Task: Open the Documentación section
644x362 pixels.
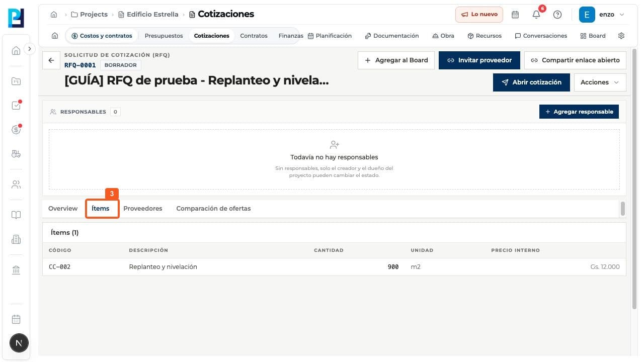Action: (x=392, y=36)
